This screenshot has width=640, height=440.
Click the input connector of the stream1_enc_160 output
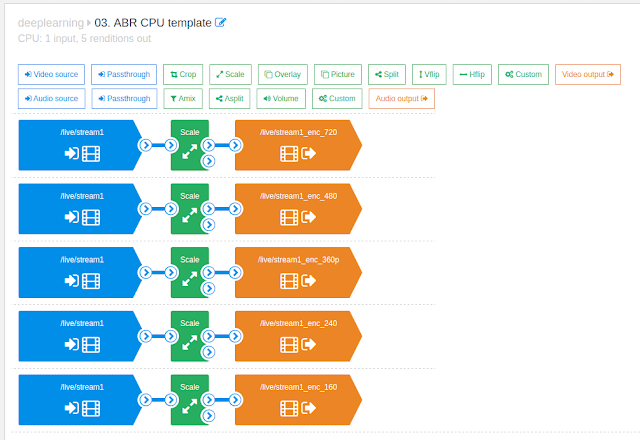(x=235, y=398)
